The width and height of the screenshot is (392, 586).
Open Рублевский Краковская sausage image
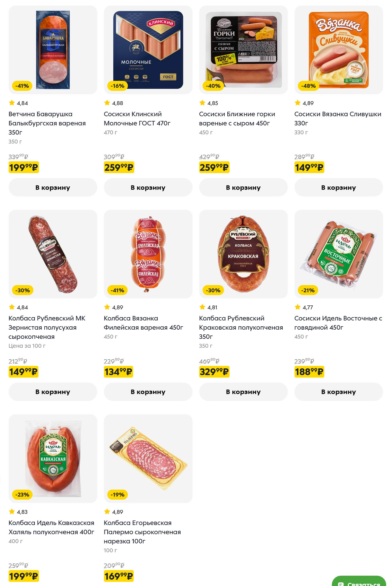coord(243,254)
